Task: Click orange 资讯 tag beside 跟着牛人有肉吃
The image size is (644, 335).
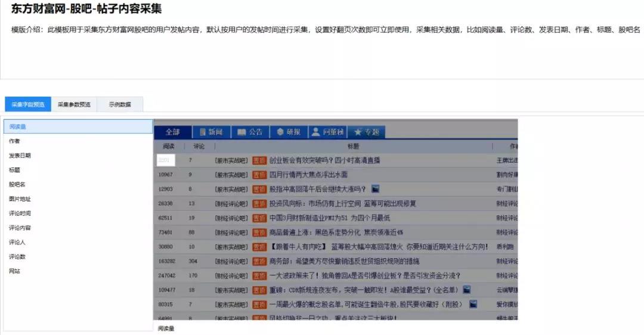Action: click(x=259, y=247)
